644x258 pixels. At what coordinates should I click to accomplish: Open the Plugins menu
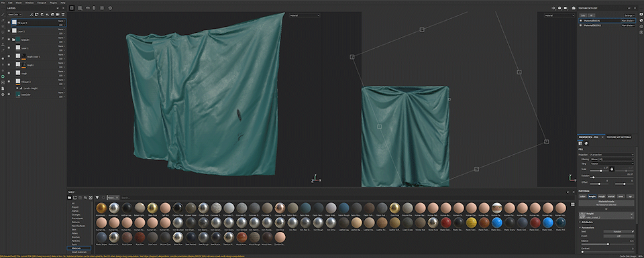pos(54,3)
